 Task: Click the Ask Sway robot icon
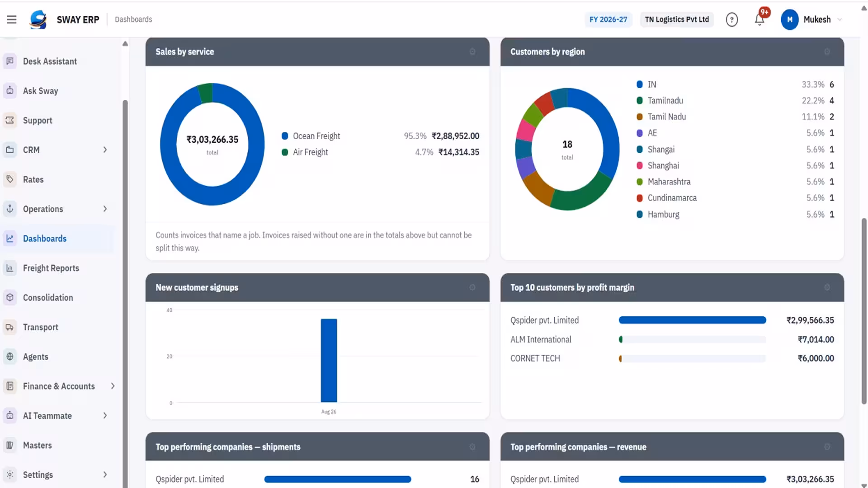(10, 91)
